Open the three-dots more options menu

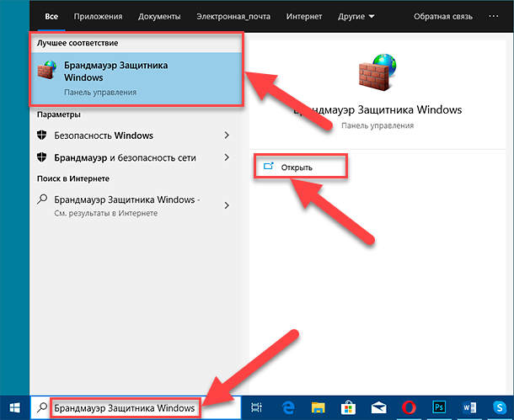(493, 16)
